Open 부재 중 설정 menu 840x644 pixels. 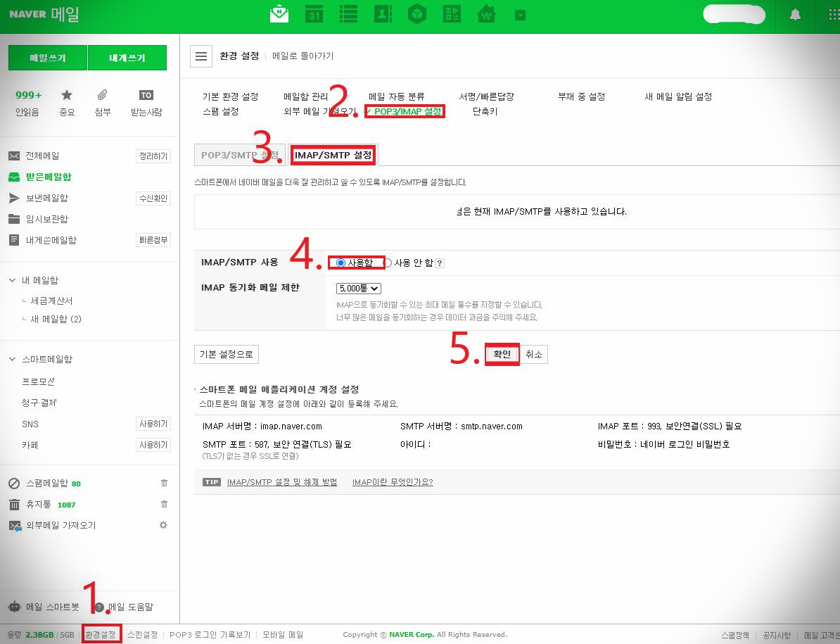582,96
